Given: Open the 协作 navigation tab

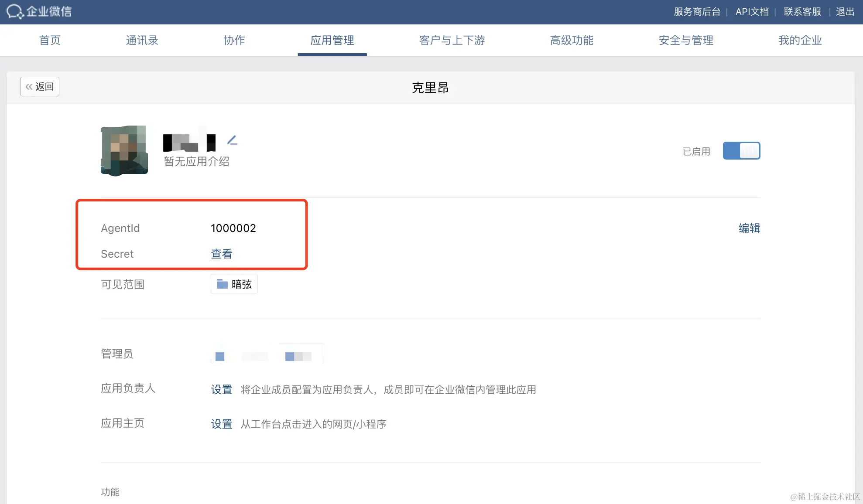Looking at the screenshot, I should 234,41.
